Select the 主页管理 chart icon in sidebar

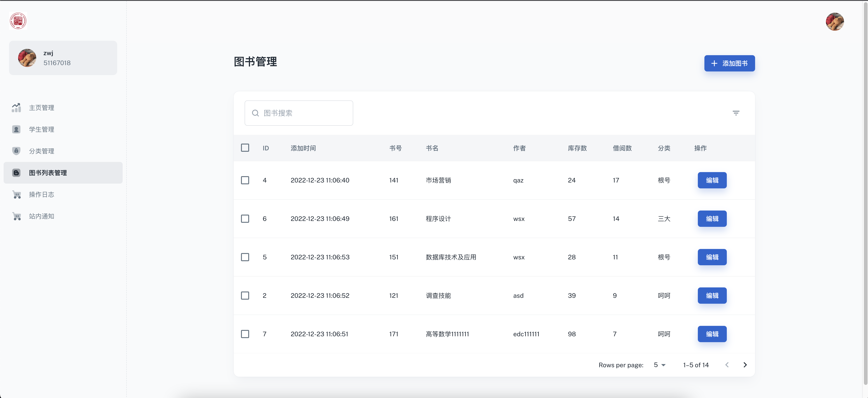pyautogui.click(x=16, y=108)
